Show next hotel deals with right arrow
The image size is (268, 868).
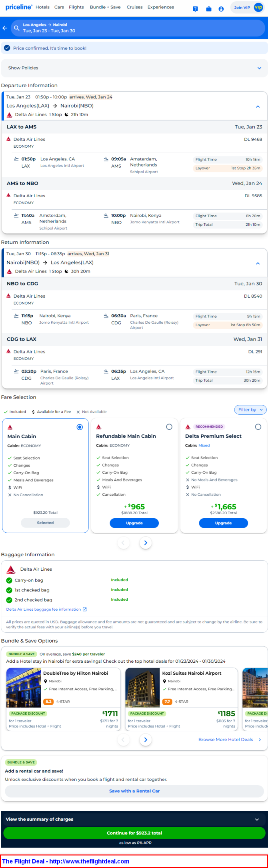pyautogui.click(x=146, y=740)
